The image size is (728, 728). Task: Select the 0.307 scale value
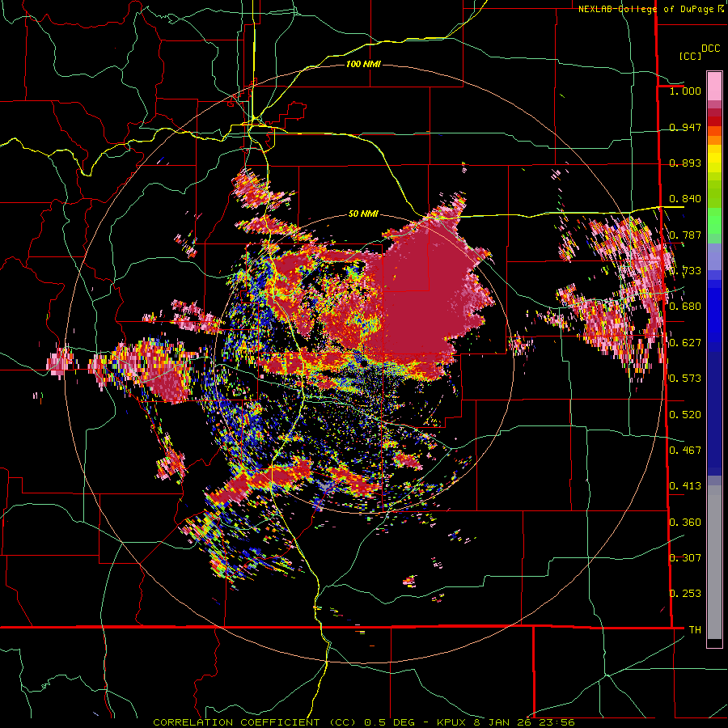pos(685,558)
